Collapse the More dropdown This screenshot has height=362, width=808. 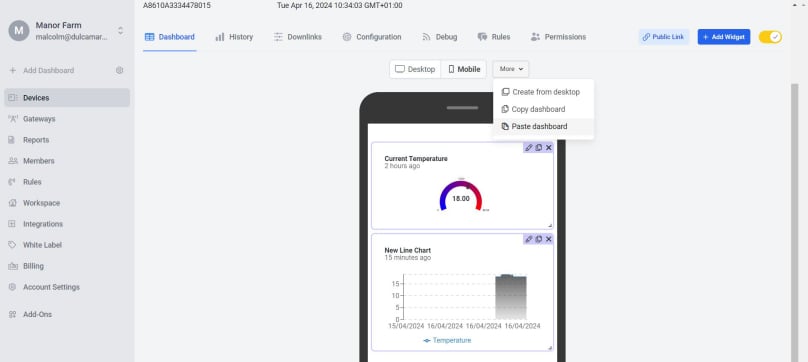tap(511, 69)
